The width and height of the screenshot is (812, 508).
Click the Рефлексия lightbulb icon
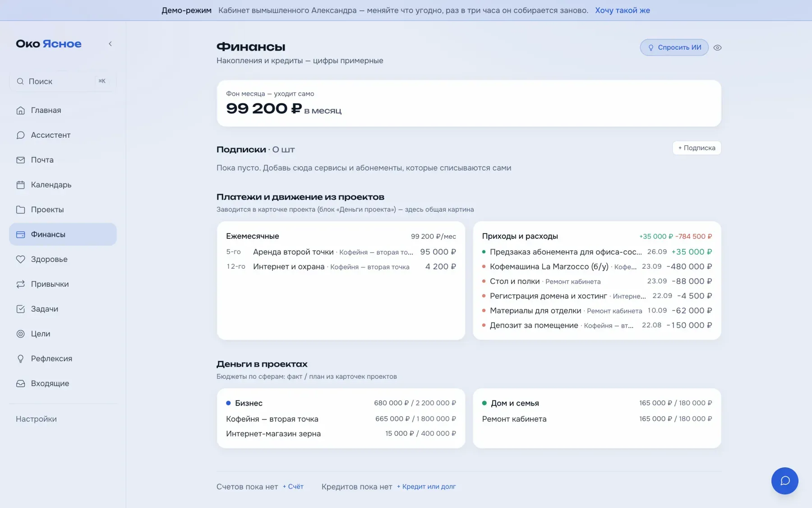[20, 359]
